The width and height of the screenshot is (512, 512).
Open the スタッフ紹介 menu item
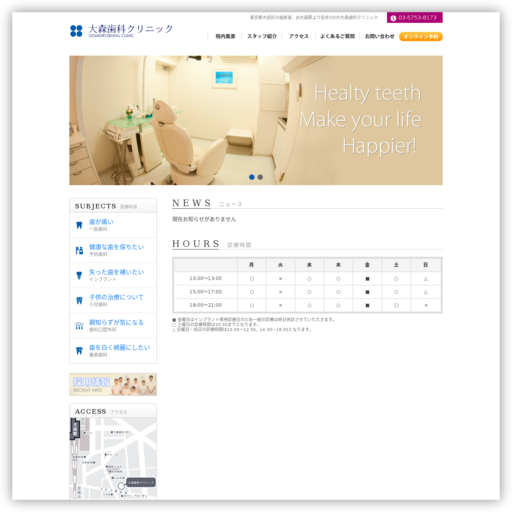click(262, 36)
